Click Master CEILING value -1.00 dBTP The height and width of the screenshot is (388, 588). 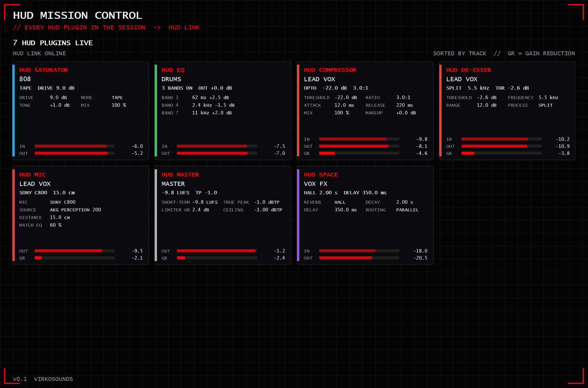pos(268,210)
